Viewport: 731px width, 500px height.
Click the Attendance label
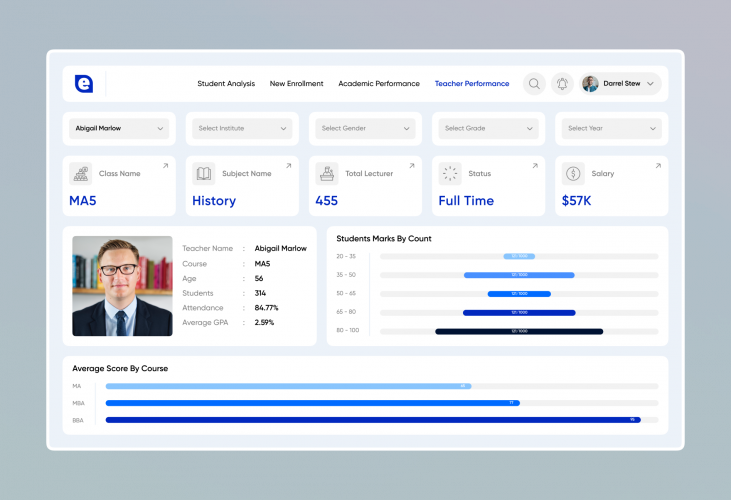(203, 308)
